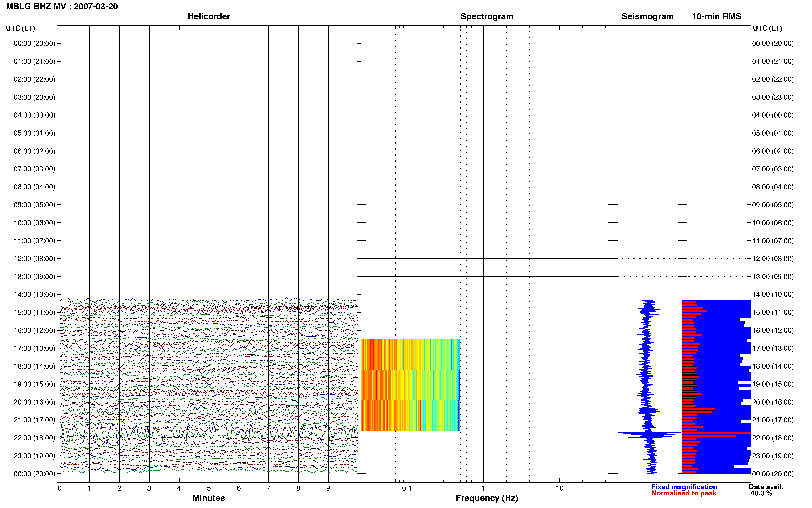
Task: Select the Helicorder panel heading
Action: coord(208,16)
